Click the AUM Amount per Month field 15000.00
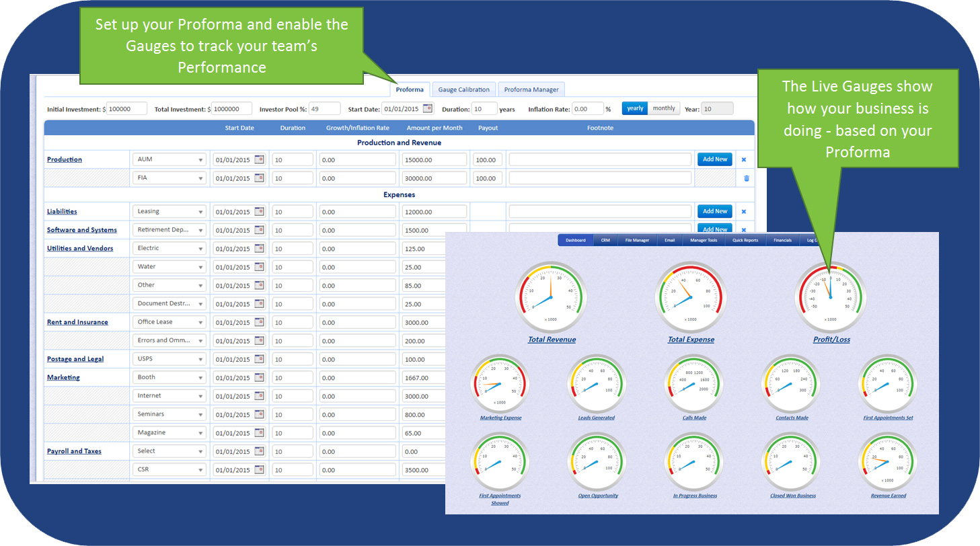Screen dimensions: 980x546 tap(434, 160)
